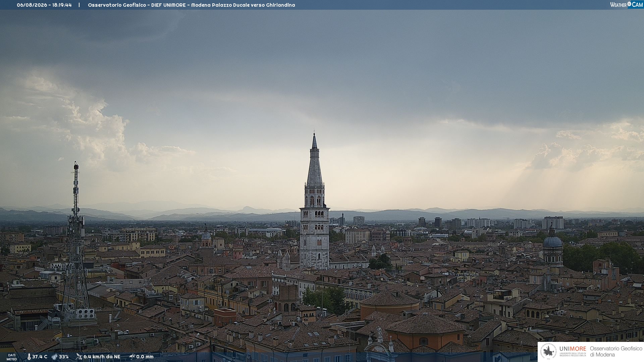
Task: Click the DATI METEO label
Action: click(x=12, y=357)
